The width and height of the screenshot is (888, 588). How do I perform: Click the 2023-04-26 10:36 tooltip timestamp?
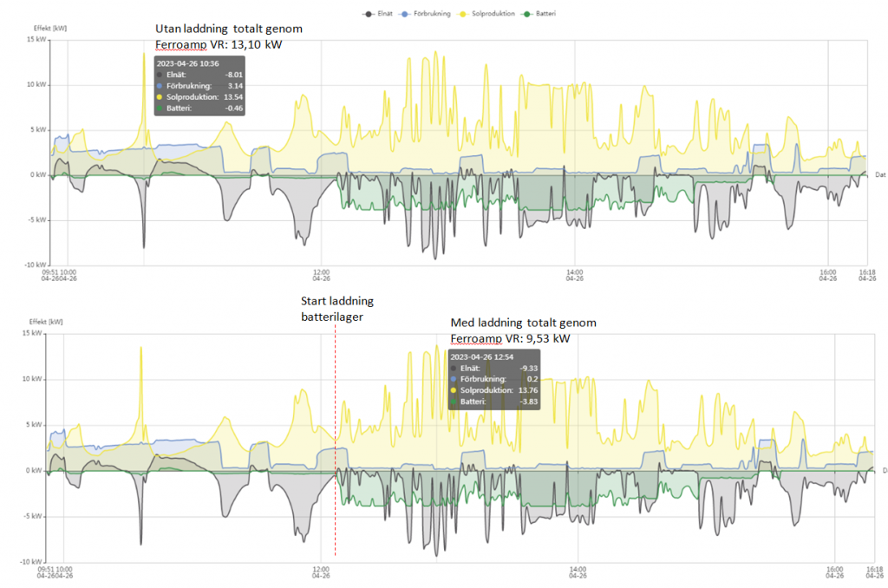pyautogui.click(x=189, y=63)
